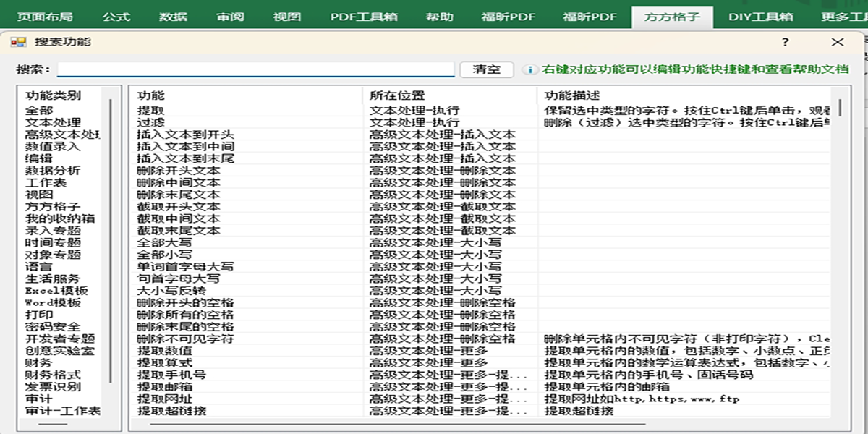This screenshot has height=434, width=868.
Task: Choose the 数据分析 category
Action: [x=53, y=171]
